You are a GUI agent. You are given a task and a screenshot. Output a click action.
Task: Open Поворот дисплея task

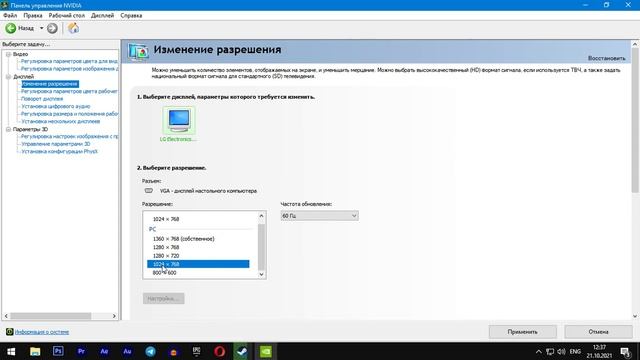coord(42,99)
